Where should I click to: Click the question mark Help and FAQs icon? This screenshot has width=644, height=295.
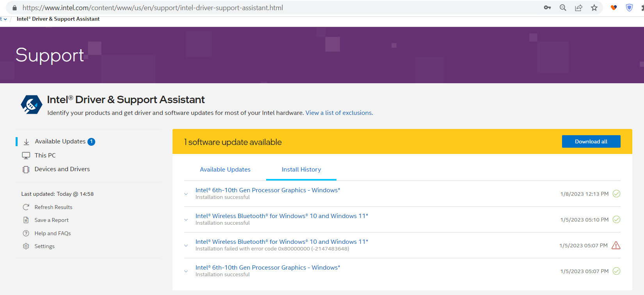26,233
